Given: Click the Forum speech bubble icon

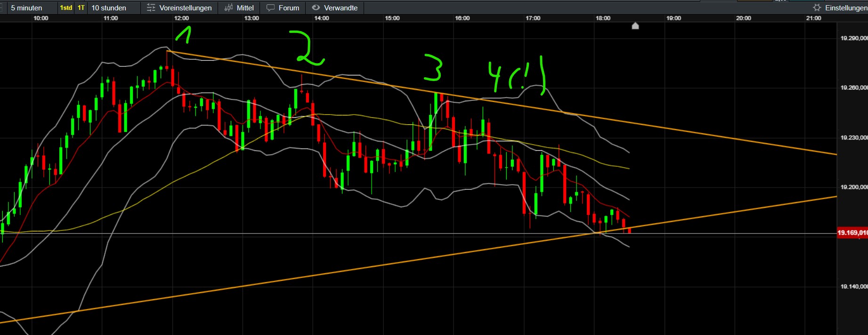Looking at the screenshot, I should coord(270,8).
